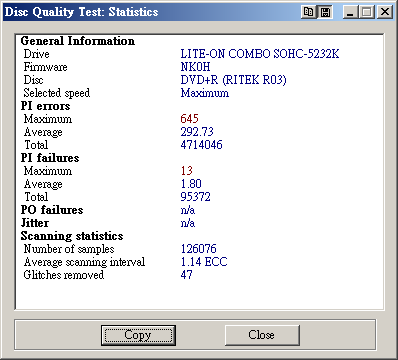This screenshot has height=360, width=398.
Task: Click the Disc label
Action: (33, 80)
